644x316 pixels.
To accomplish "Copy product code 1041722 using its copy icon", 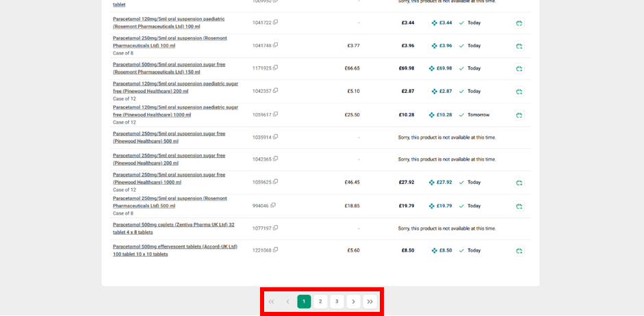I will pyautogui.click(x=275, y=23).
